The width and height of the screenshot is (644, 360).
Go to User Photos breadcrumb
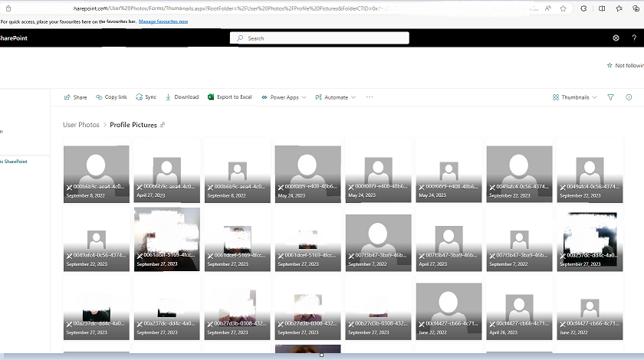81,125
